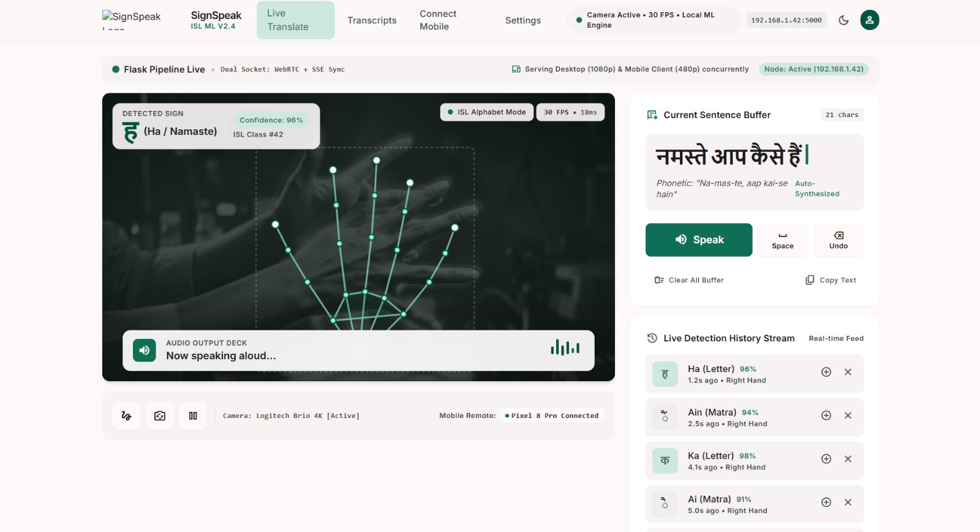Viewport: 980px width, 532px height.
Task: Click the Real-time Feed label
Action: pos(836,338)
